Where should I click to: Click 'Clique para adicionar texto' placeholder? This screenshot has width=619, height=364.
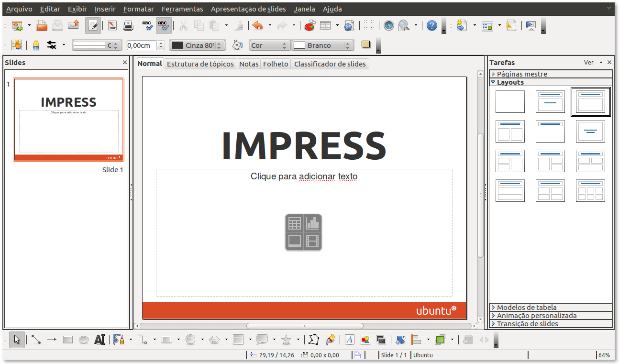304,176
